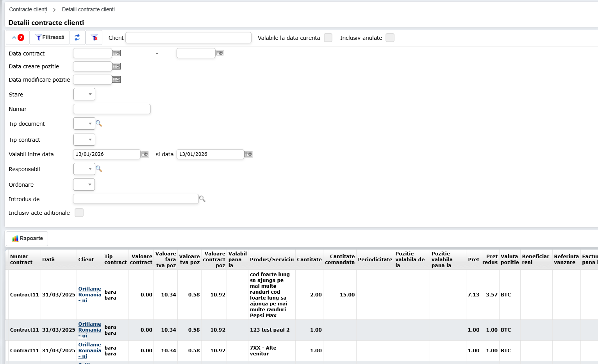Click magnifier icon next to Tip document
Viewport: 598px width, 364px height.
pos(99,123)
